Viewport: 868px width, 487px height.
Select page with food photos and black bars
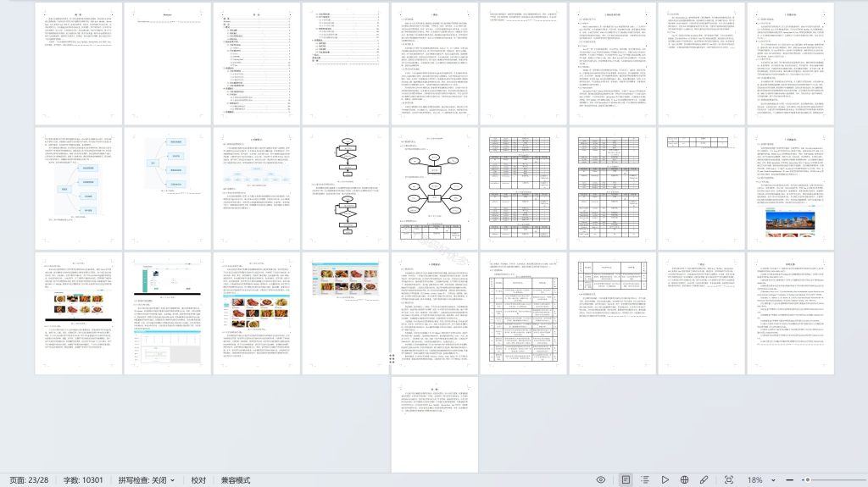[x=79, y=313]
